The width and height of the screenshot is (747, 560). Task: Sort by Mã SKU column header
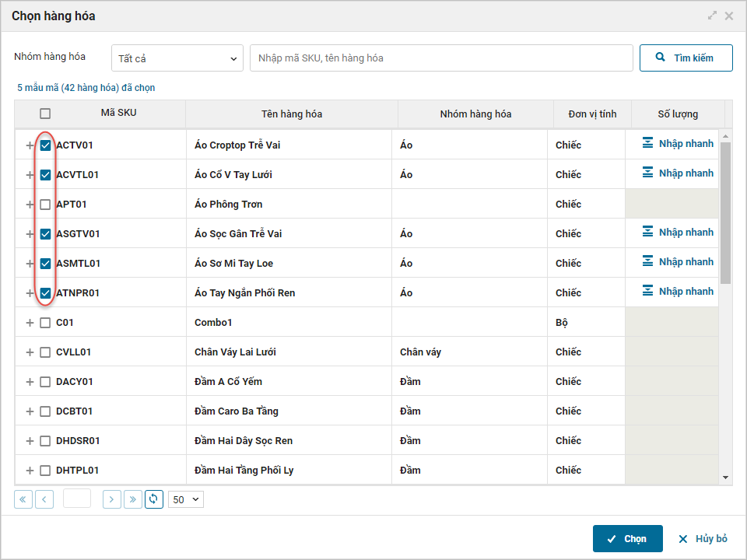118,113
